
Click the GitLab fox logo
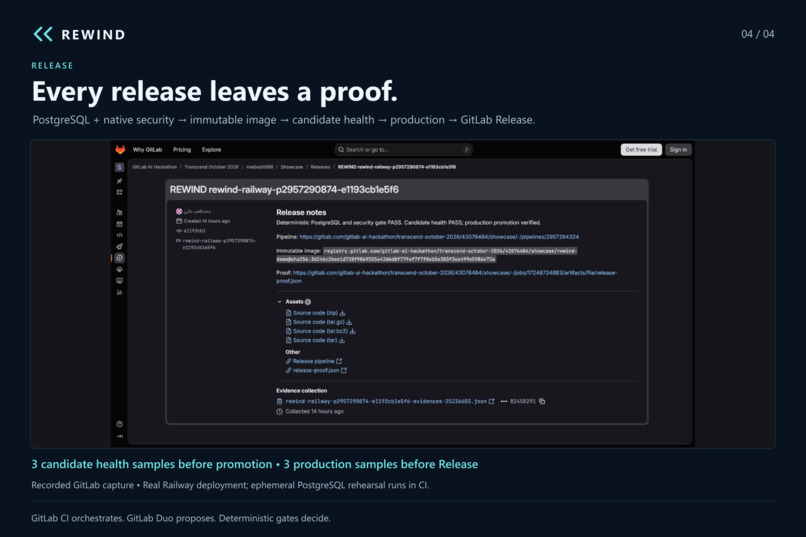pos(120,150)
